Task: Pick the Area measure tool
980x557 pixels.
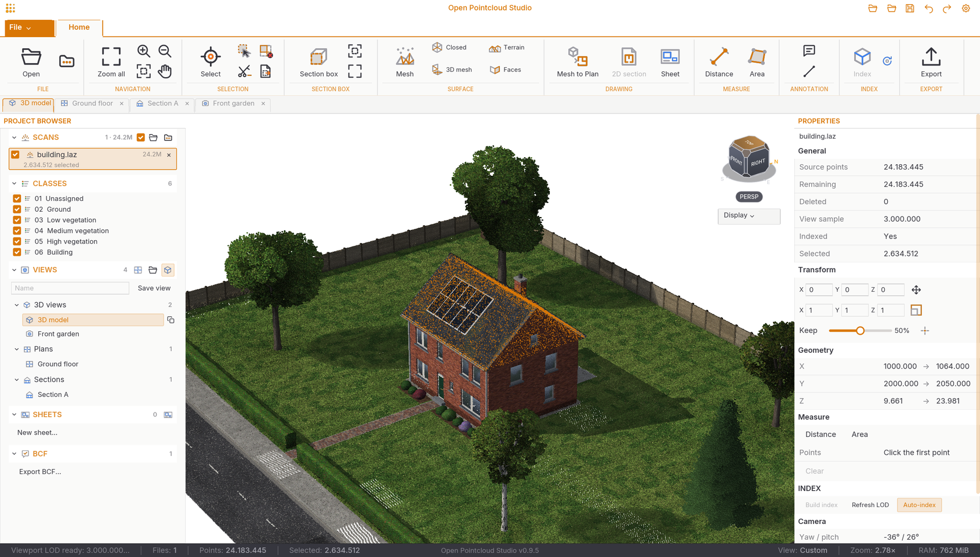Action: click(757, 62)
